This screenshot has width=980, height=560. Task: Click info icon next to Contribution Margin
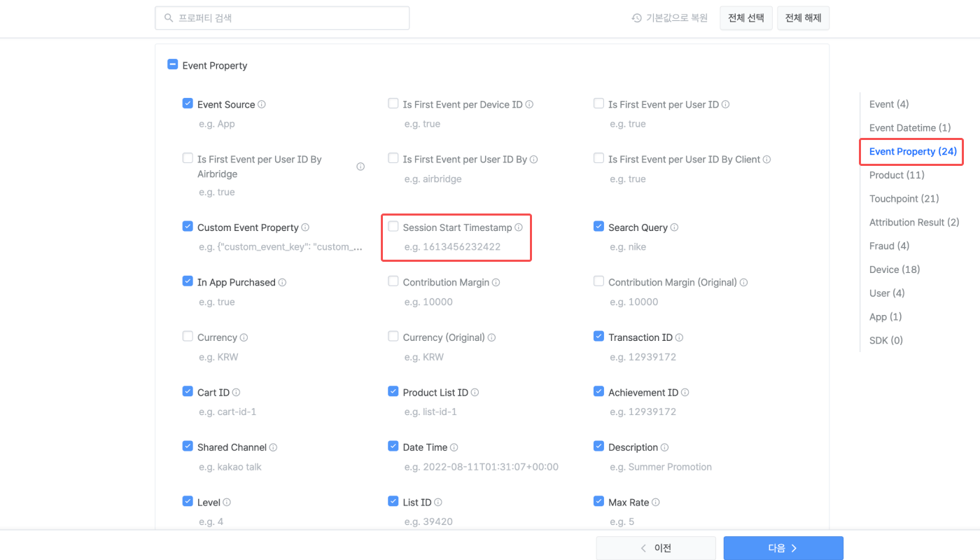pyautogui.click(x=496, y=283)
